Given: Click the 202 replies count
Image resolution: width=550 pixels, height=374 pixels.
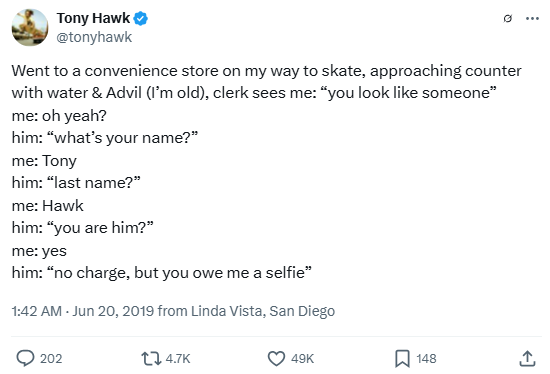Looking at the screenshot, I should [51, 359].
